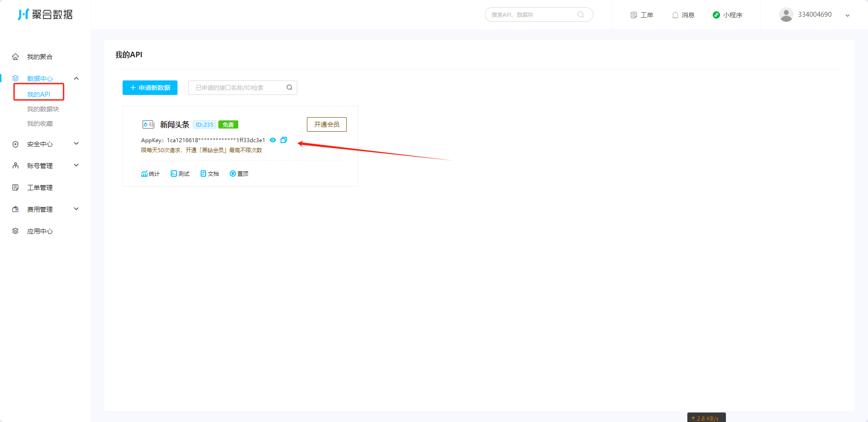The image size is (868, 422).
Task: Click the 聚合数据 logo
Action: pyautogui.click(x=45, y=15)
